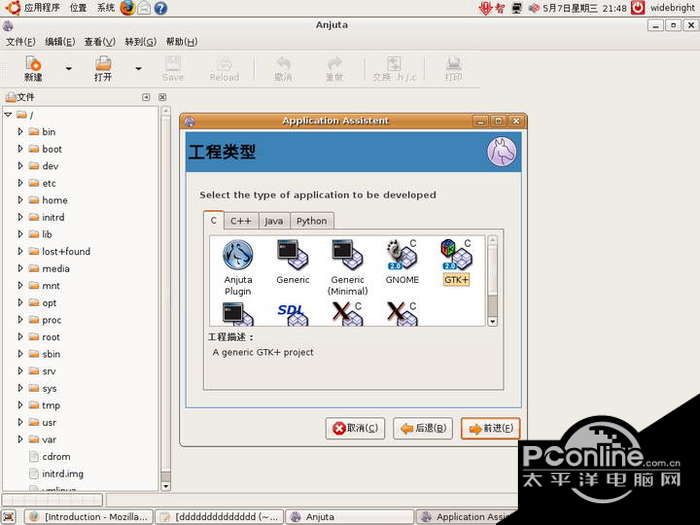Click the Save toolbar icon
The image size is (700, 525).
[173, 64]
